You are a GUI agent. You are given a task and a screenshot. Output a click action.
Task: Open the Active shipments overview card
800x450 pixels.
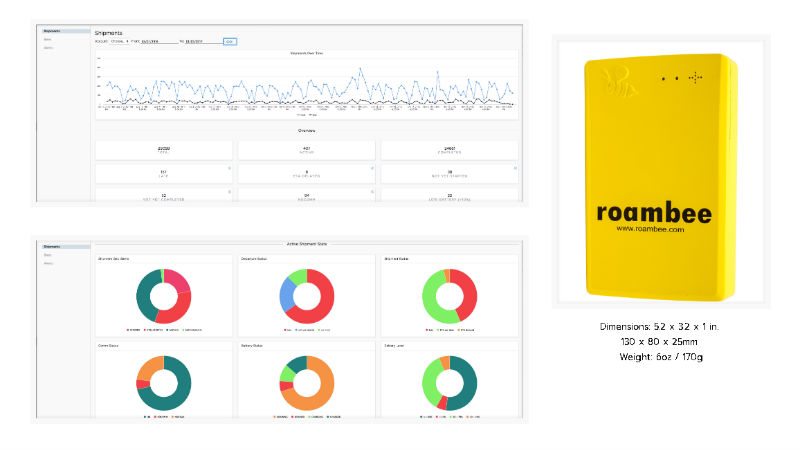pyautogui.click(x=307, y=150)
